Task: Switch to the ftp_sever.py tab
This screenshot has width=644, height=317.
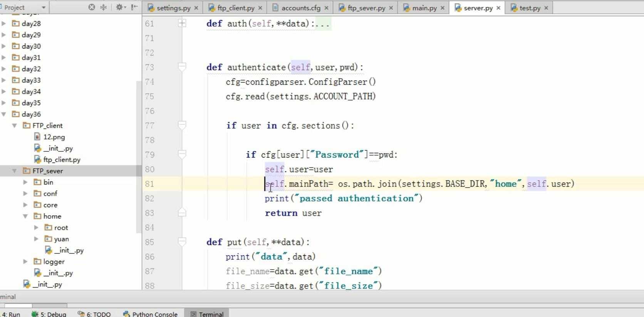Action: click(x=366, y=8)
